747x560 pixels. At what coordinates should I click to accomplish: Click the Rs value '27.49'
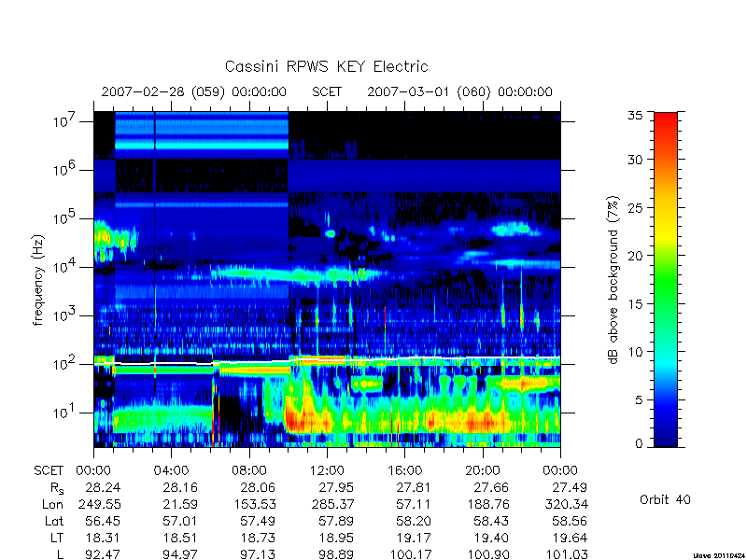pos(570,487)
